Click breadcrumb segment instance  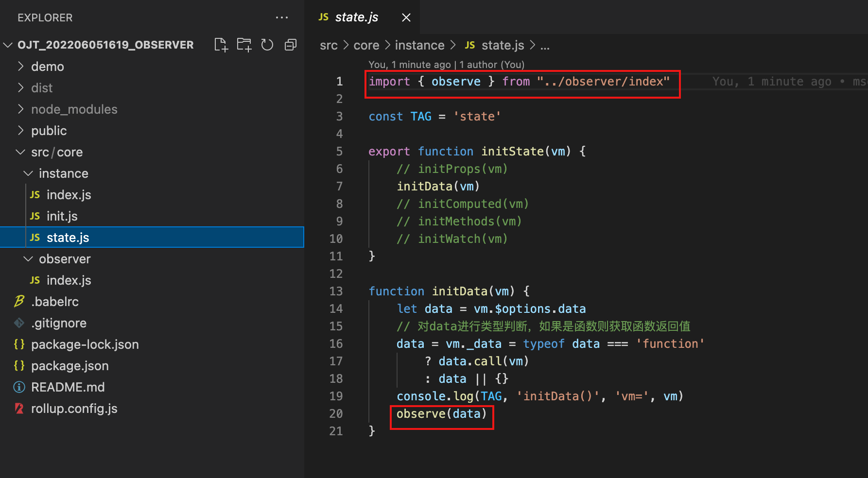click(x=419, y=45)
